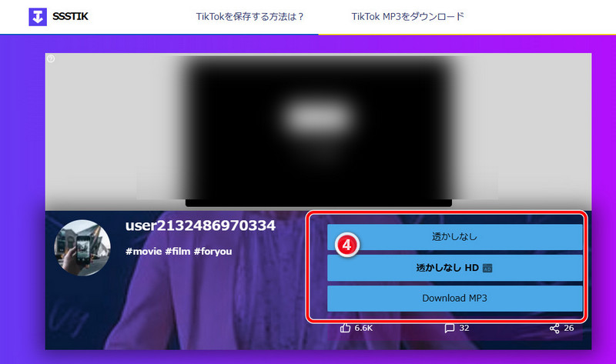Image resolution: width=616 pixels, height=364 pixels.
Task: Click the AD badge icon beside HD
Action: click(x=487, y=268)
